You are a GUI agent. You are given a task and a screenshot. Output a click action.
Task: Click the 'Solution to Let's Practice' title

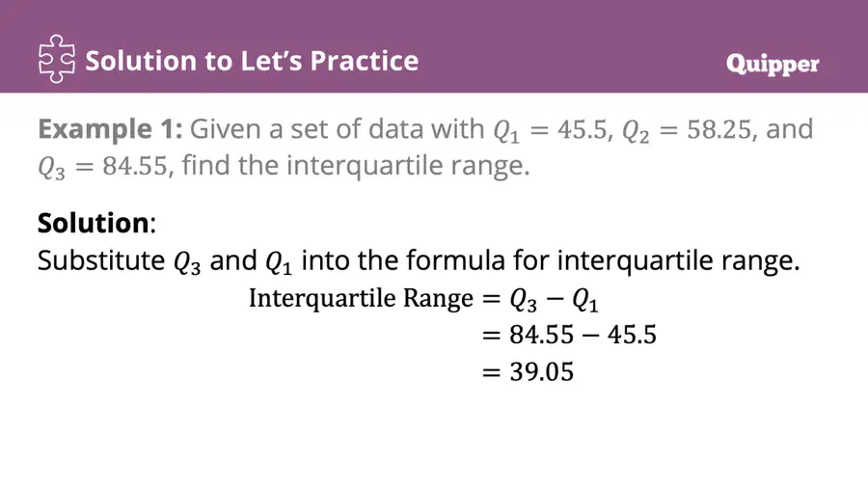click(252, 61)
